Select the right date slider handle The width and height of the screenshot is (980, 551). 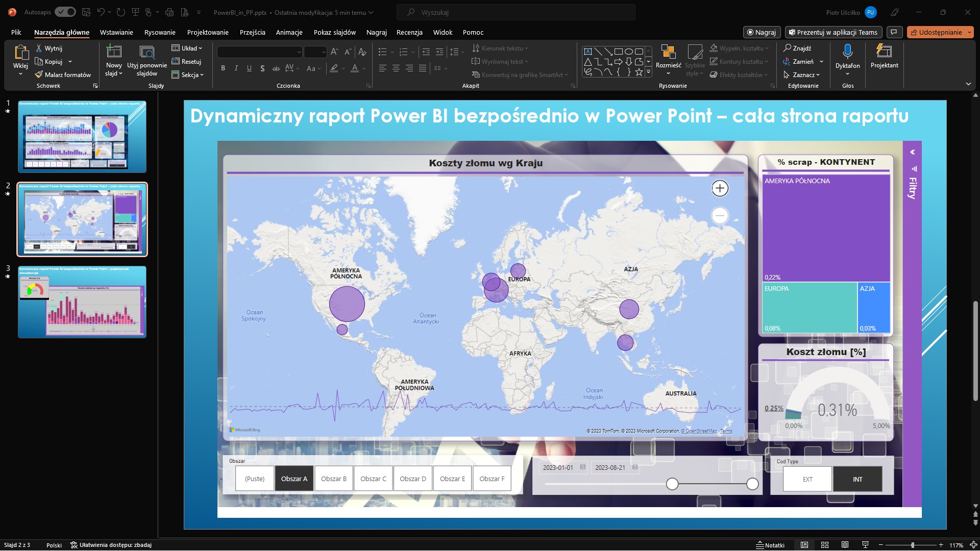coord(752,484)
